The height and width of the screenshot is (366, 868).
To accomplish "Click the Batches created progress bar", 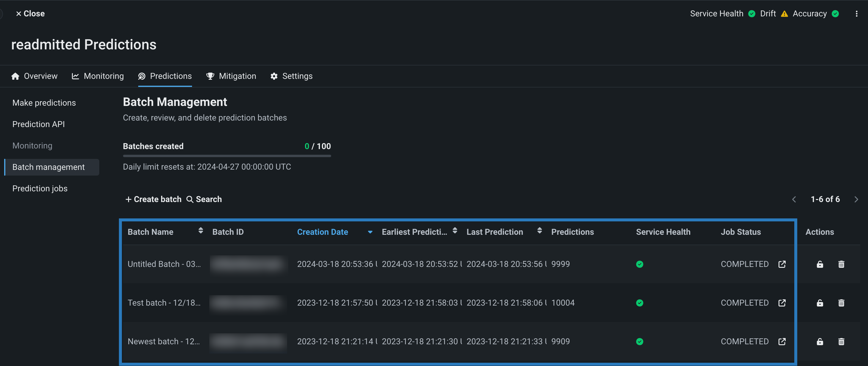I will 227,156.
